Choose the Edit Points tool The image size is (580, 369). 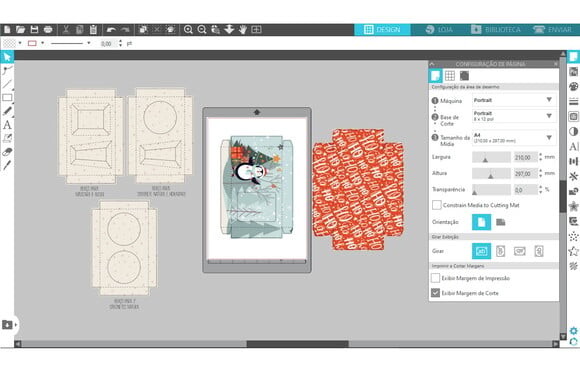point(7,70)
